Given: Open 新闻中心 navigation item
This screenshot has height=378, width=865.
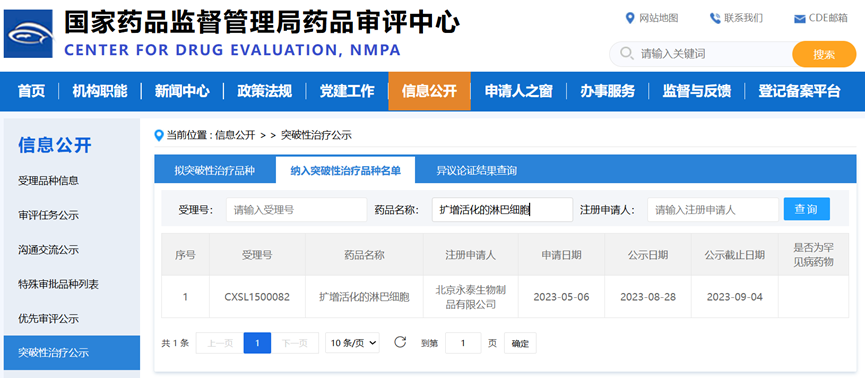Looking at the screenshot, I should [182, 91].
